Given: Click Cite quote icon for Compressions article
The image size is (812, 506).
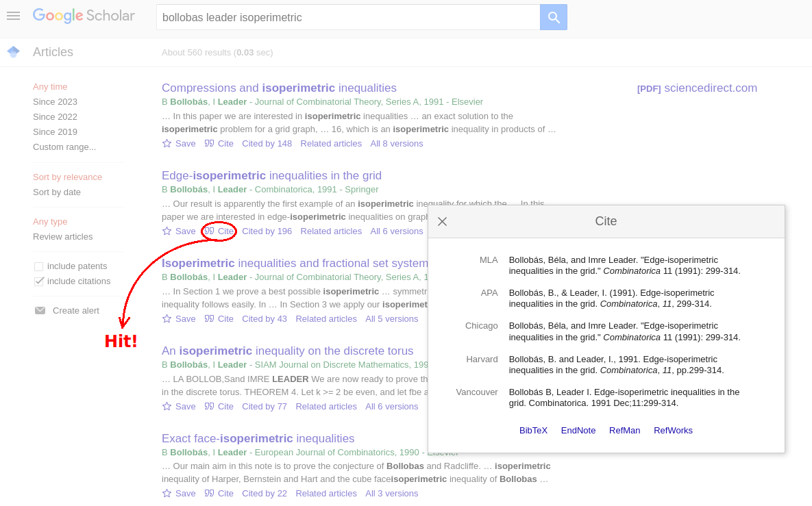Looking at the screenshot, I should (x=210, y=144).
